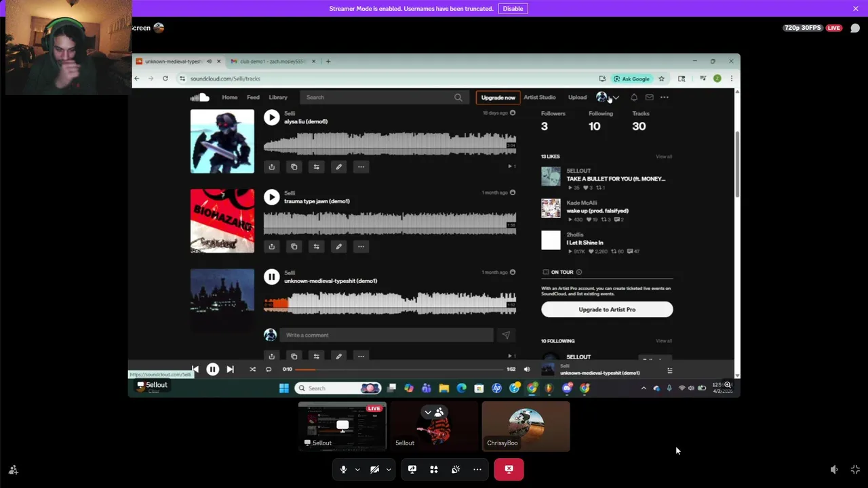This screenshot has height=488, width=868.
Task: Click Ask Google in address bar
Action: coord(631,79)
